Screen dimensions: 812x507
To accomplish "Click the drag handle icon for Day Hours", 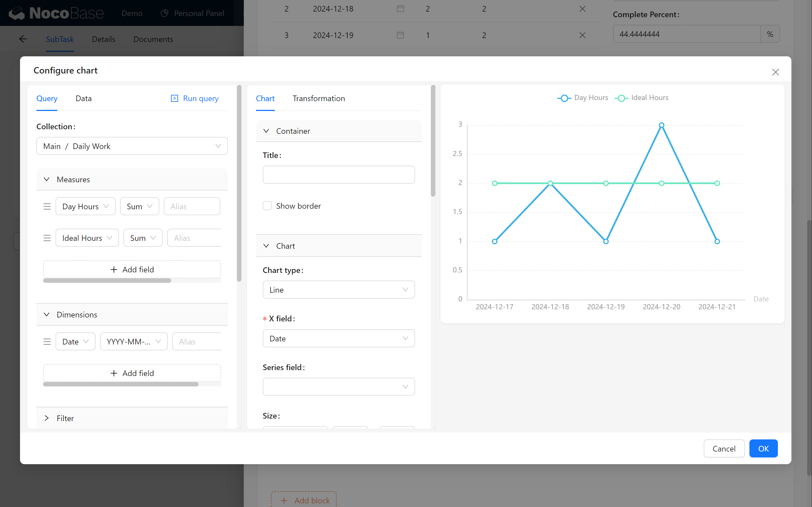I will point(47,206).
